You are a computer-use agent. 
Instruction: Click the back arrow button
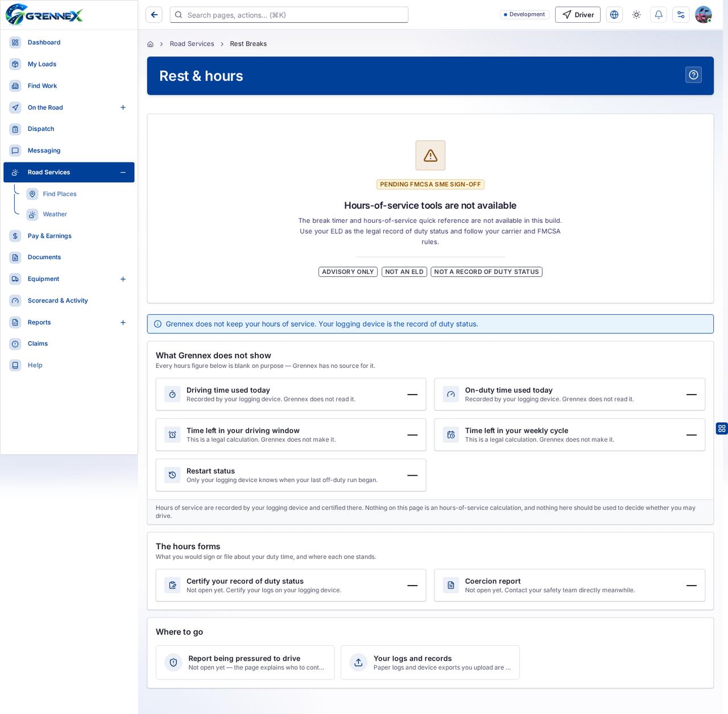(x=154, y=15)
